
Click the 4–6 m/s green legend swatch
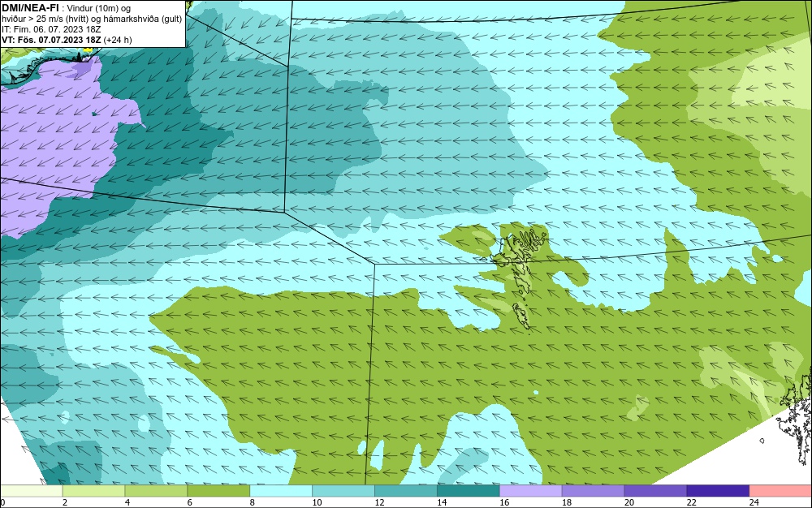[156, 491]
